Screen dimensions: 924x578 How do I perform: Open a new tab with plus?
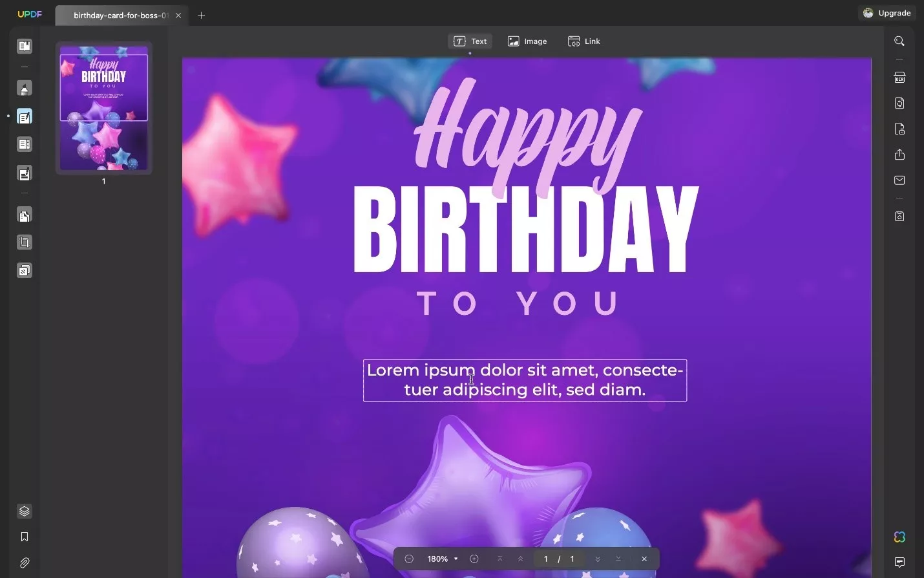point(201,15)
